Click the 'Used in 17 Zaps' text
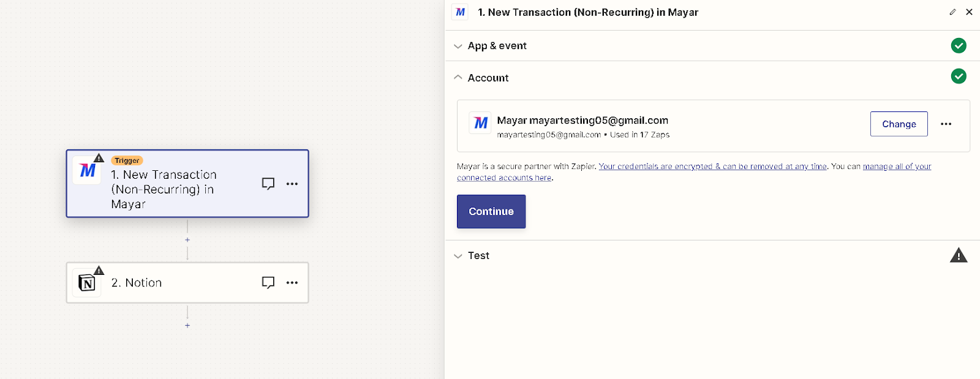Viewport: 980px width, 379px height. click(x=640, y=135)
